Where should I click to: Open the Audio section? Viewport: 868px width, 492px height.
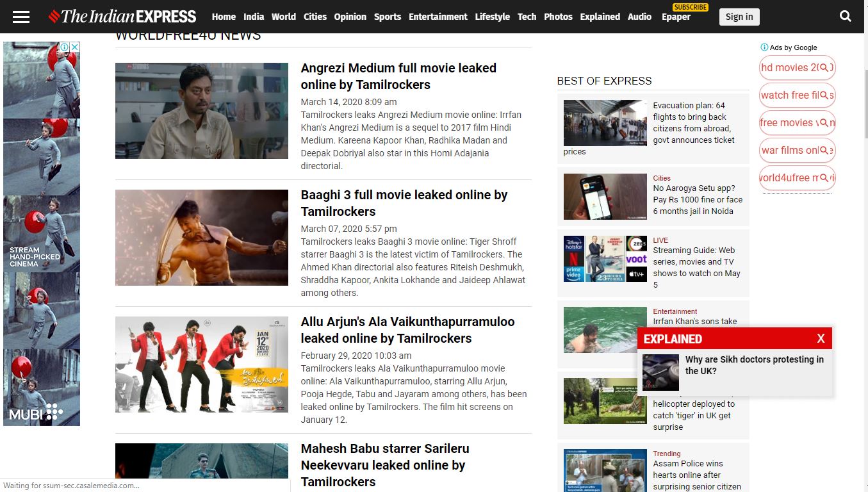[639, 17]
